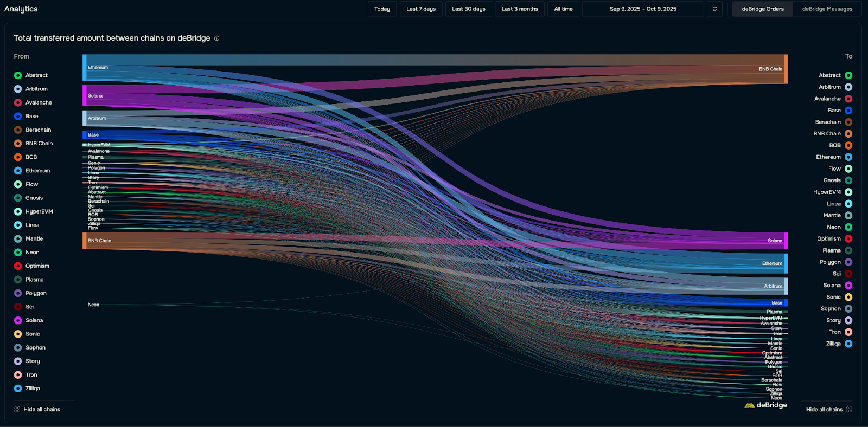The image size is (868, 427).
Task: Click grid icon next to right Hide all chains
Action: pyautogui.click(x=849, y=410)
